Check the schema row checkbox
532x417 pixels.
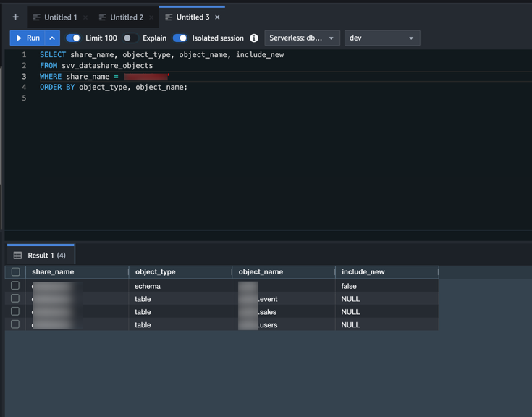pyautogui.click(x=15, y=285)
